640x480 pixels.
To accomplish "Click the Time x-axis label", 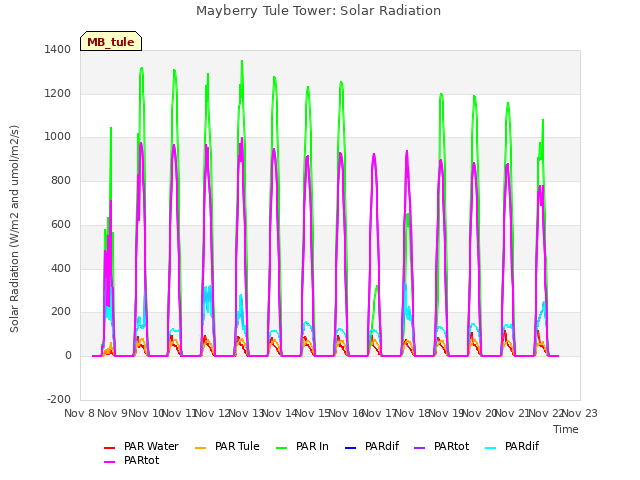I will [566, 429].
